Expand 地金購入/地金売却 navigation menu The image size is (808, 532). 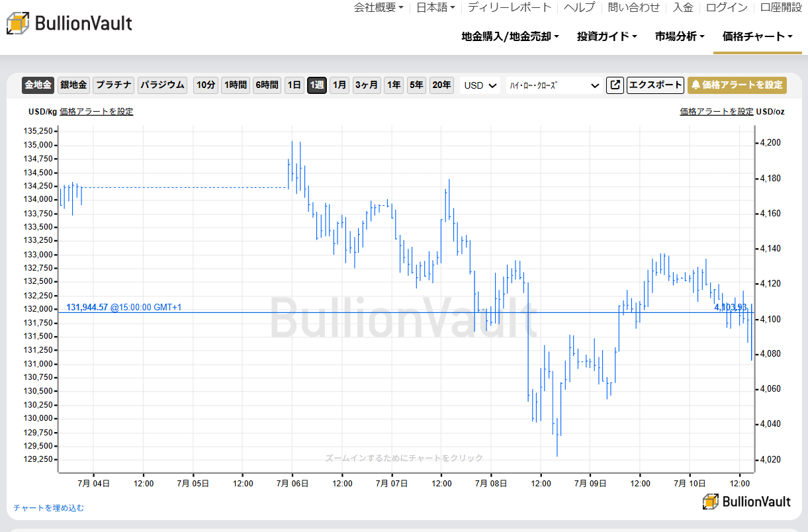pyautogui.click(x=510, y=36)
